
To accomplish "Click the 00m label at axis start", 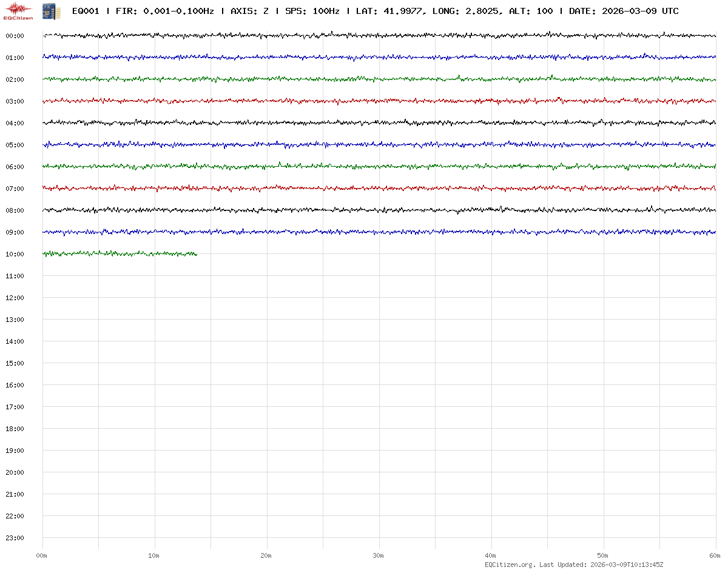I will click(x=42, y=555).
